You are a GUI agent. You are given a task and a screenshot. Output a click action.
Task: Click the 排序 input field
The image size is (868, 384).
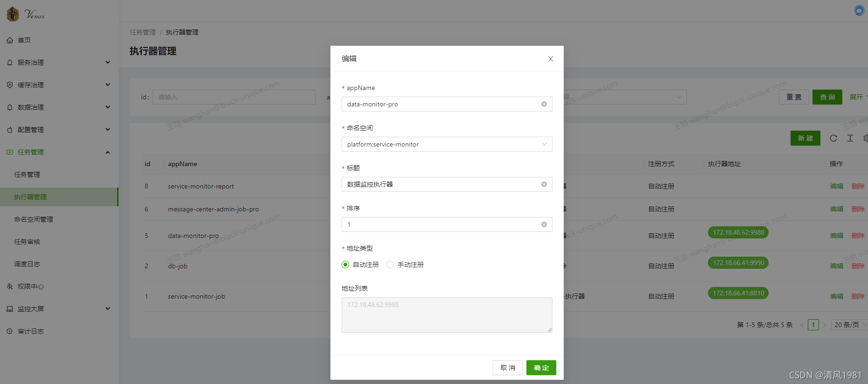pyautogui.click(x=447, y=224)
